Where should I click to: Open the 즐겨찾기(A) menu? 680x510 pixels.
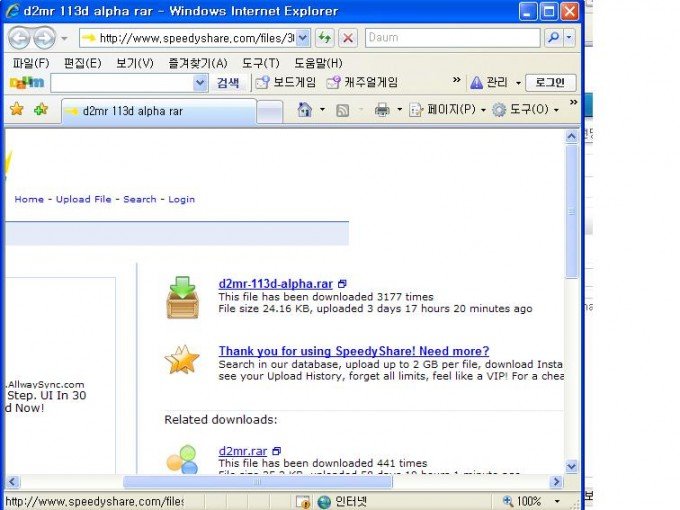click(198, 63)
